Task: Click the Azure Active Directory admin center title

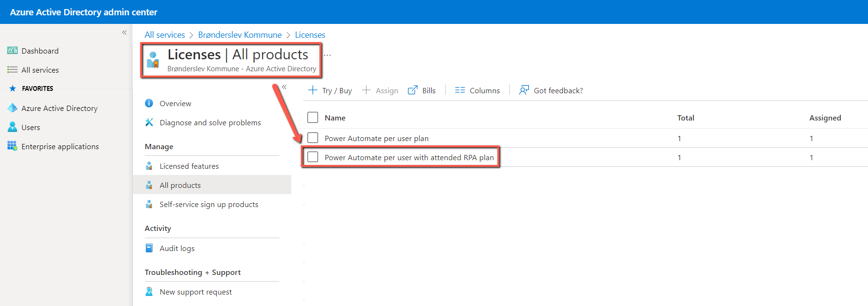Action: point(84,12)
